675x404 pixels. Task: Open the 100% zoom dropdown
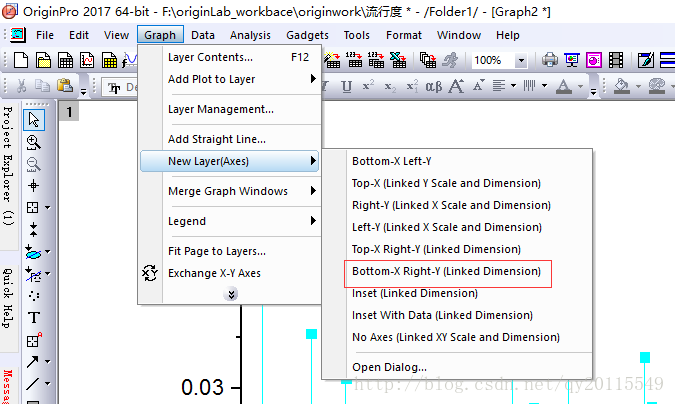[x=521, y=60]
